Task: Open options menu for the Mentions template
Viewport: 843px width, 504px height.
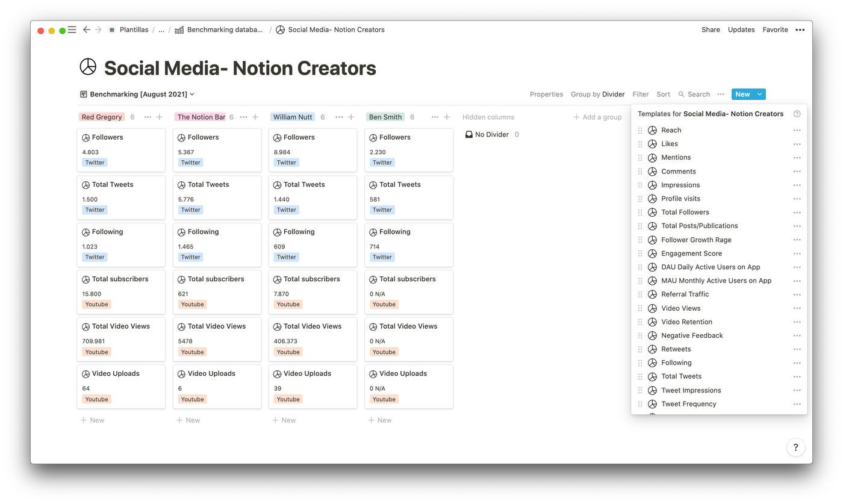Action: coord(797,158)
